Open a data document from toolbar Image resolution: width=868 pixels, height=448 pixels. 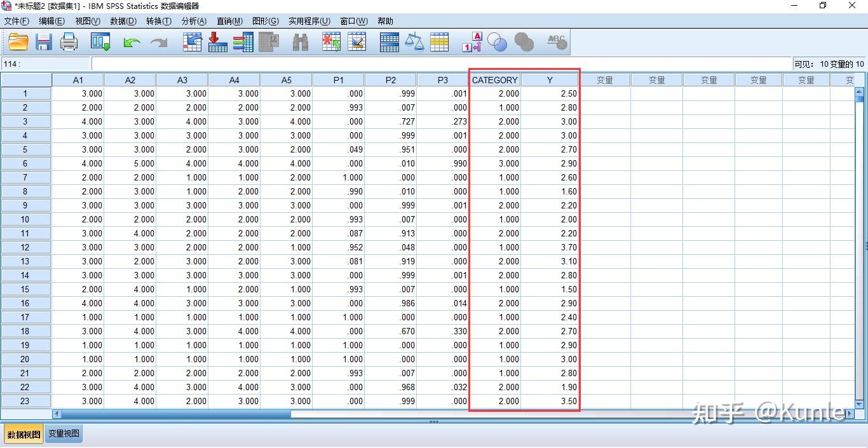point(18,42)
